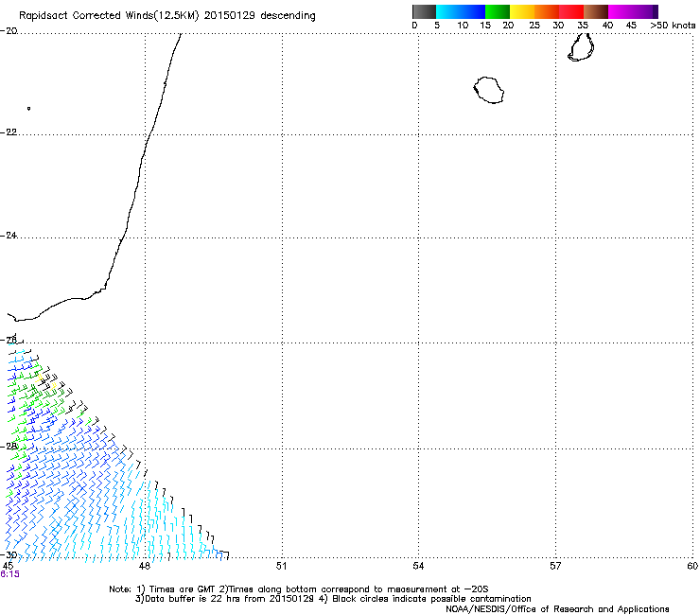Pick the green 15–20 knots legend swatch
The image size is (700, 615).
[498, 11]
